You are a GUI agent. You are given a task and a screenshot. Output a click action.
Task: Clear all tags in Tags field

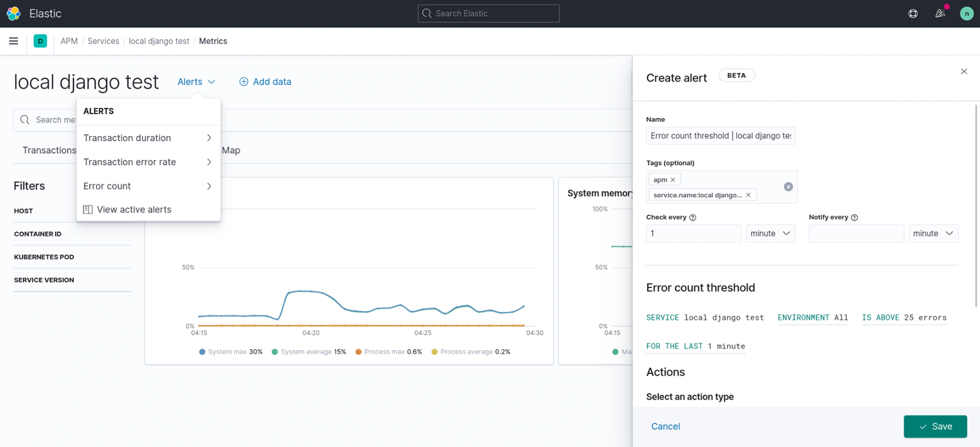(788, 186)
